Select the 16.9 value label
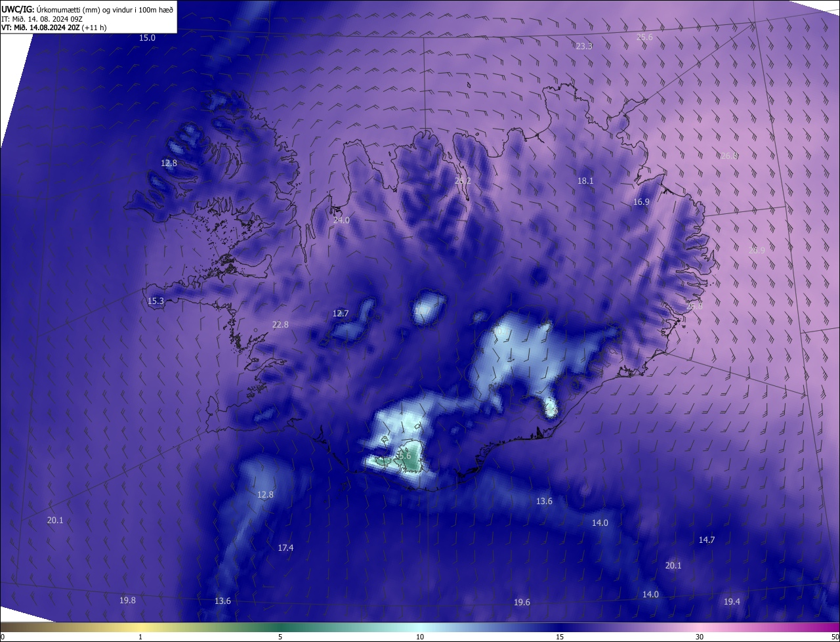This screenshot has width=840, height=642. 641,202
